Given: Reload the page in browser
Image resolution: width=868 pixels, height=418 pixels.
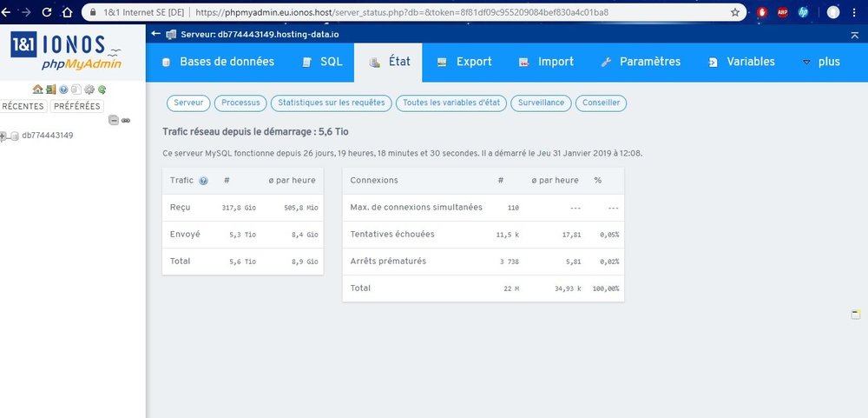Looking at the screenshot, I should tap(47, 12).
